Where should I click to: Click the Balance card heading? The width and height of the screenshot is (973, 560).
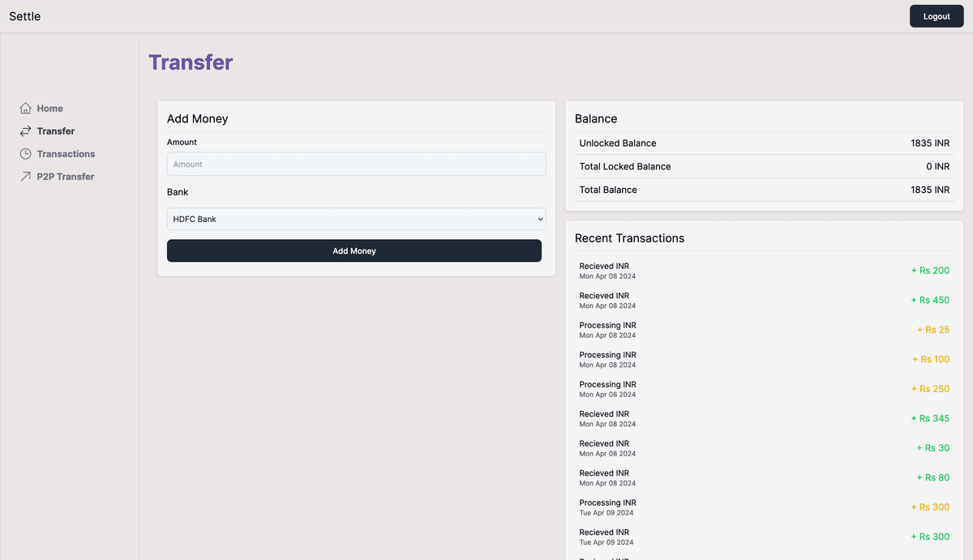click(x=596, y=118)
